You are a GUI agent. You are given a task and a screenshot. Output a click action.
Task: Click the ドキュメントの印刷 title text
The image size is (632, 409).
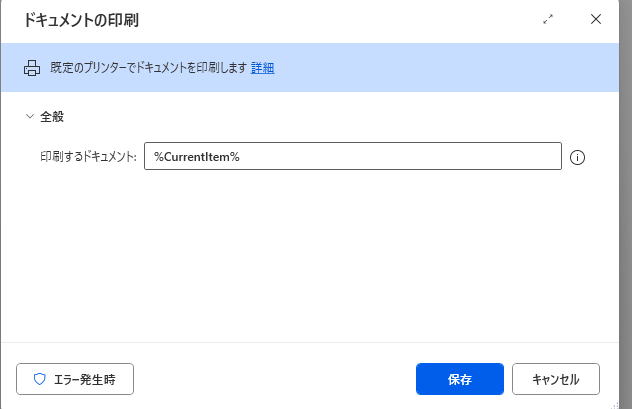81,20
